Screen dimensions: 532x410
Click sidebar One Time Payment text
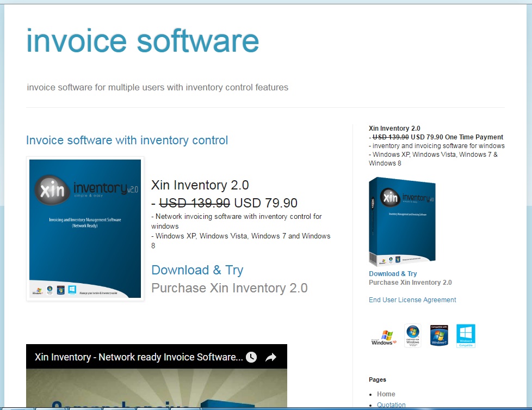(474, 137)
